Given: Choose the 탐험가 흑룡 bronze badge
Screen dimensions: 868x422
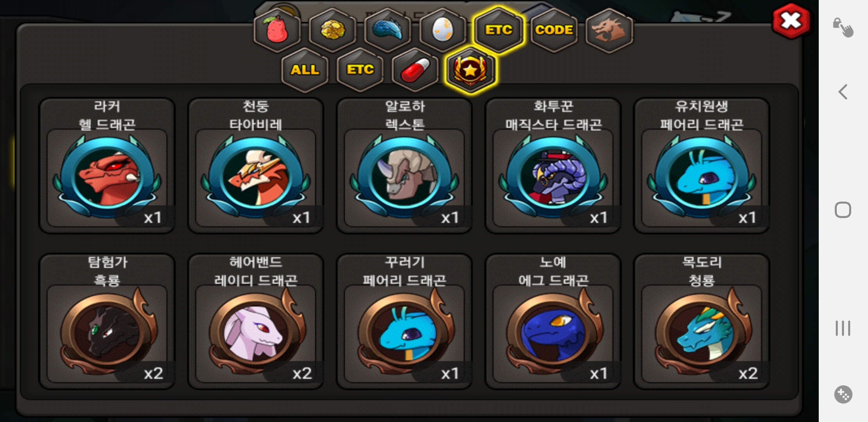Looking at the screenshot, I should click(107, 321).
